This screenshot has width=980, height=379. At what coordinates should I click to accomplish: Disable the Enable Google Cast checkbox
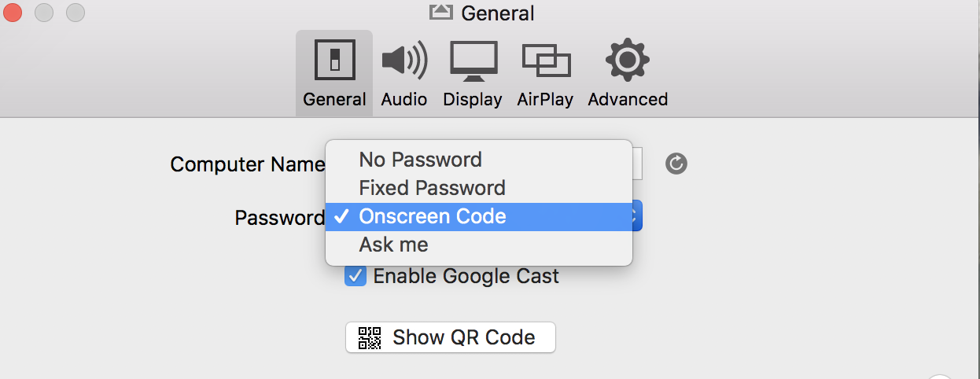pyautogui.click(x=356, y=276)
